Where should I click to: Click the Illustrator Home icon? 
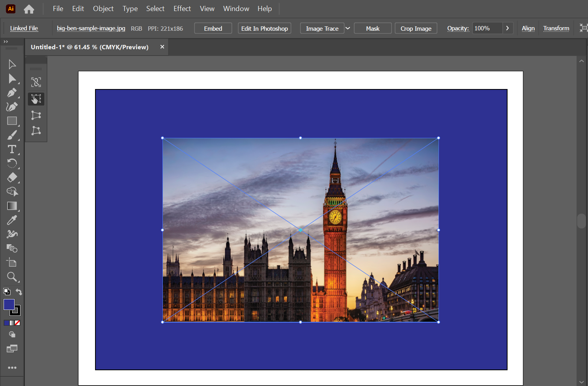(29, 9)
